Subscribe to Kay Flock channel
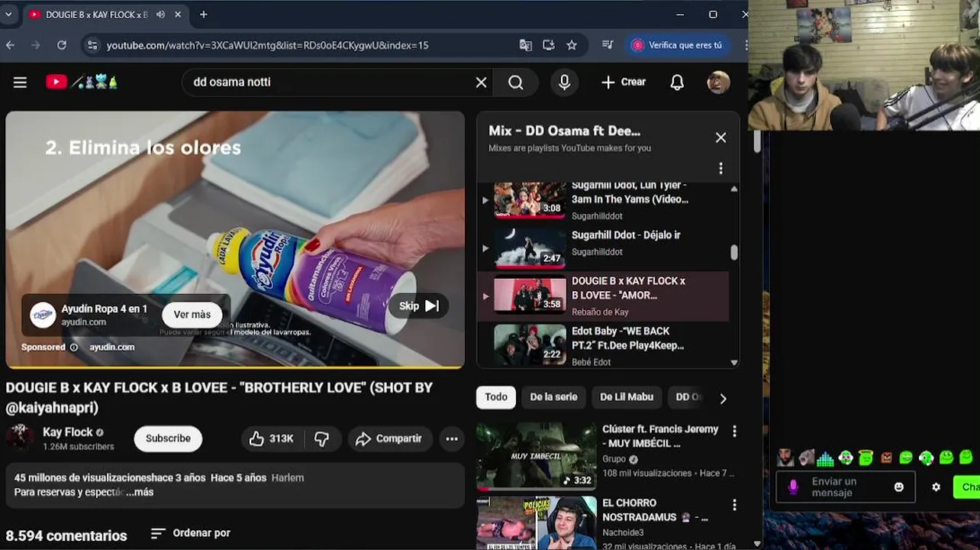 coord(168,438)
